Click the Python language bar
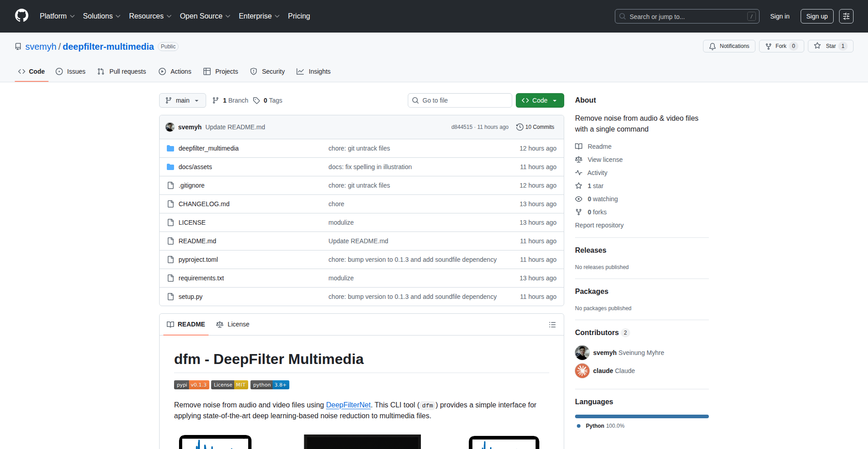Image resolution: width=868 pixels, height=449 pixels. click(x=642, y=416)
